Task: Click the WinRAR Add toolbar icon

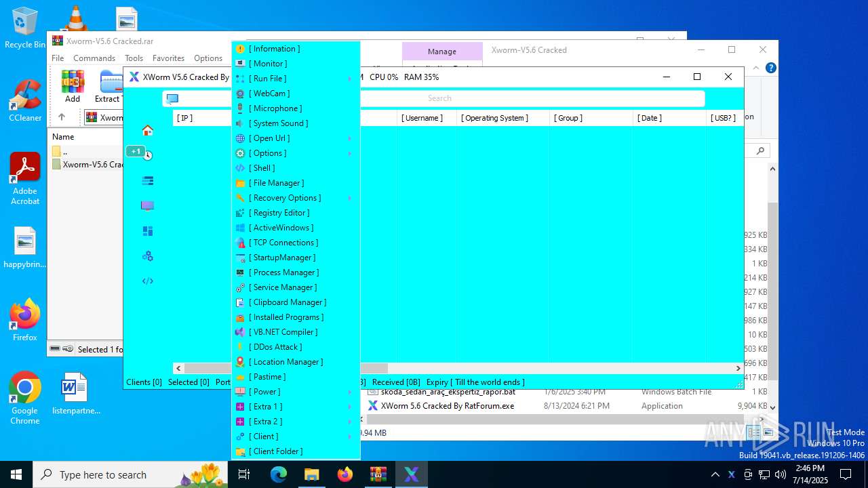Action: coord(73,86)
